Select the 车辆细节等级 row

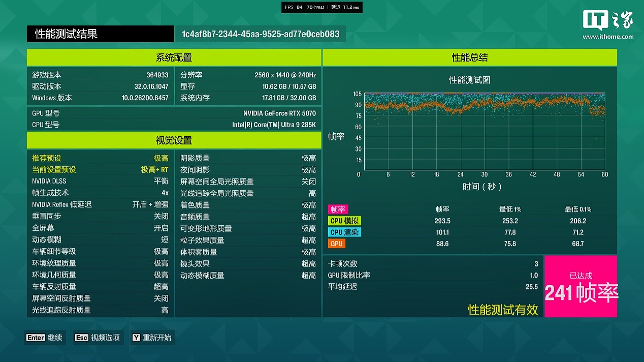point(100,252)
